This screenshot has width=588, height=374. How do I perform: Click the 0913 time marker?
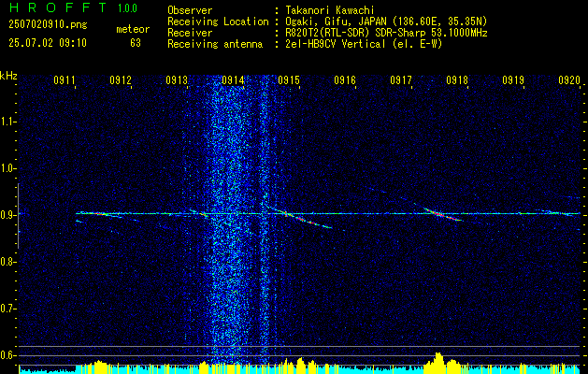(177, 79)
